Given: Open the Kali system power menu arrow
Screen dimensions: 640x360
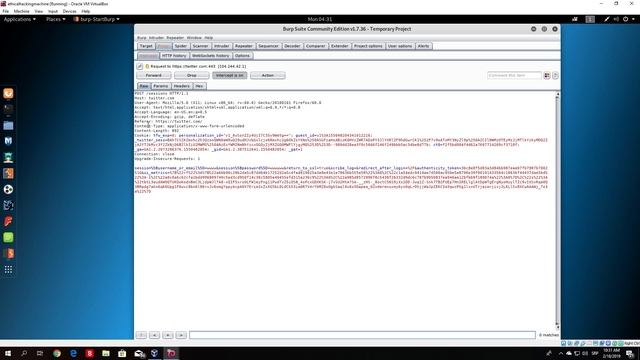Looking at the screenshot, I should point(633,19).
